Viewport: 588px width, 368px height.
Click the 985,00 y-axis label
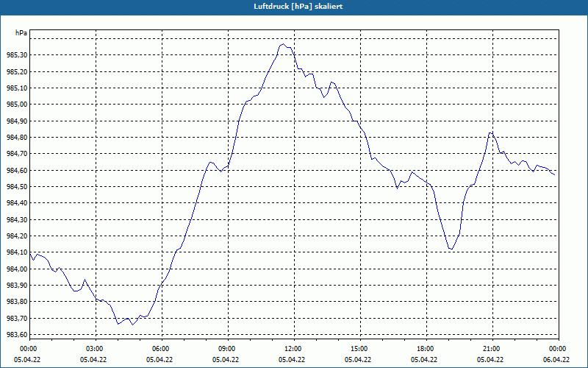[x=17, y=105]
